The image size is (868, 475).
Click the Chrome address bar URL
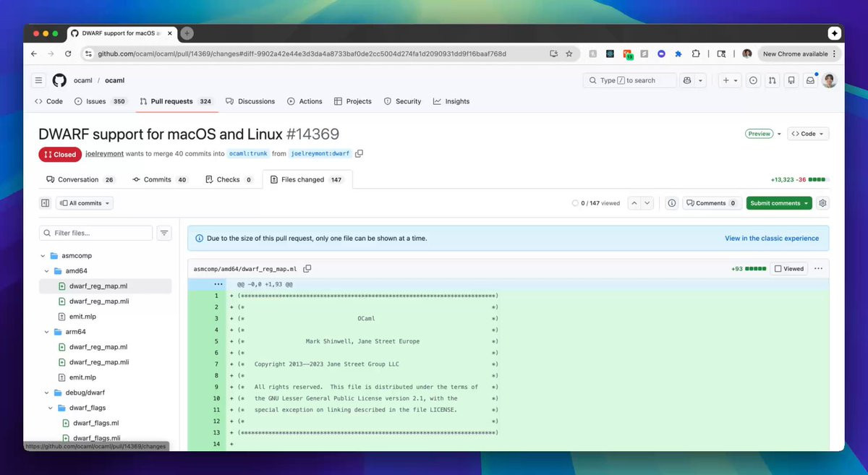click(302, 54)
